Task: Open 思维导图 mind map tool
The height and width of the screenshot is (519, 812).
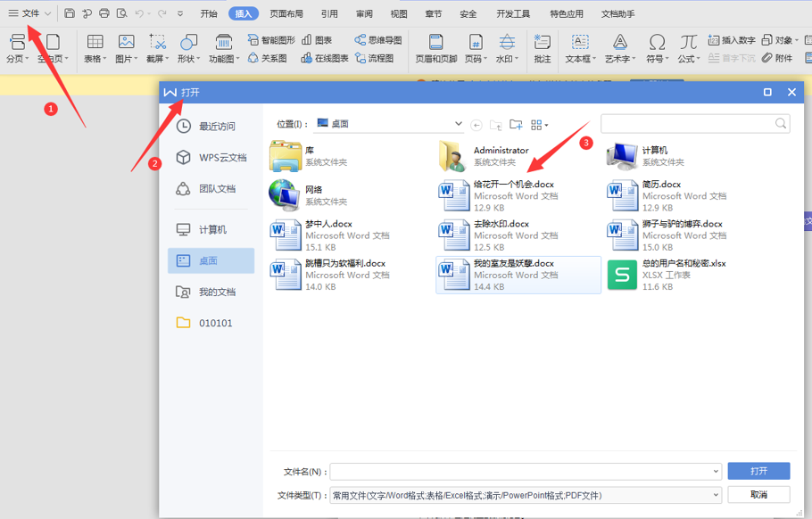Action: click(x=378, y=40)
